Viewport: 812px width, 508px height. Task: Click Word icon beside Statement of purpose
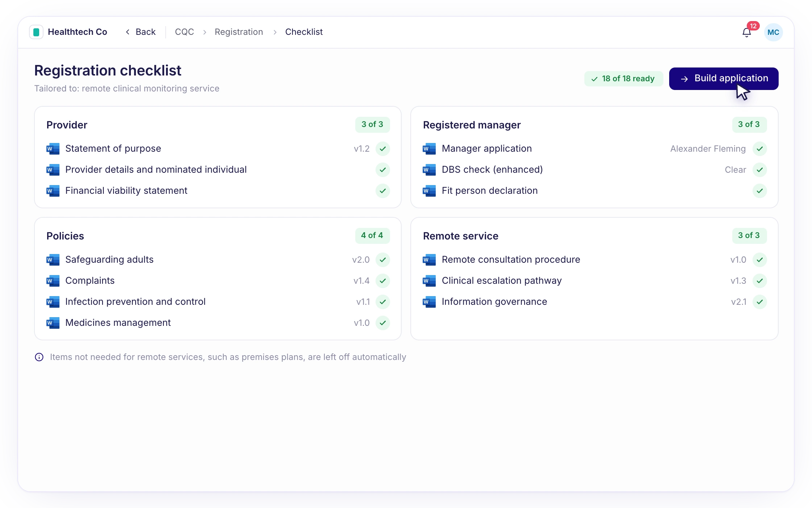[x=53, y=149]
